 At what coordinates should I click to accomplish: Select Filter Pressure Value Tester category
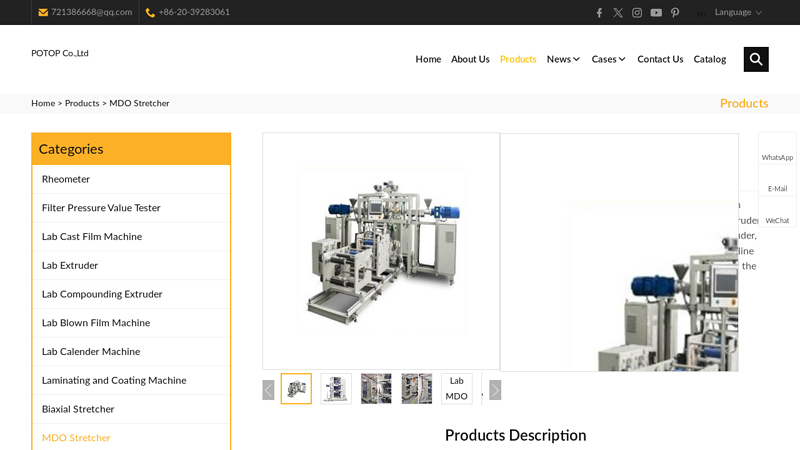131,208
